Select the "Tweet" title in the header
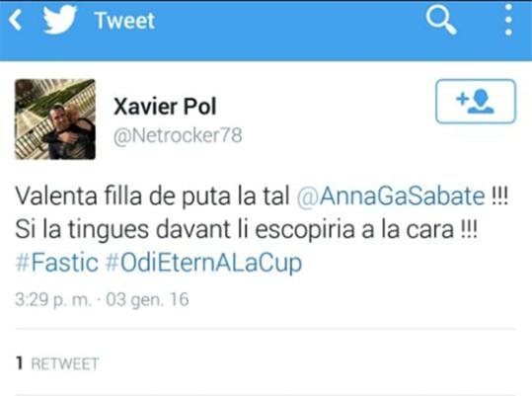This screenshot has height=396, width=532. 124,21
